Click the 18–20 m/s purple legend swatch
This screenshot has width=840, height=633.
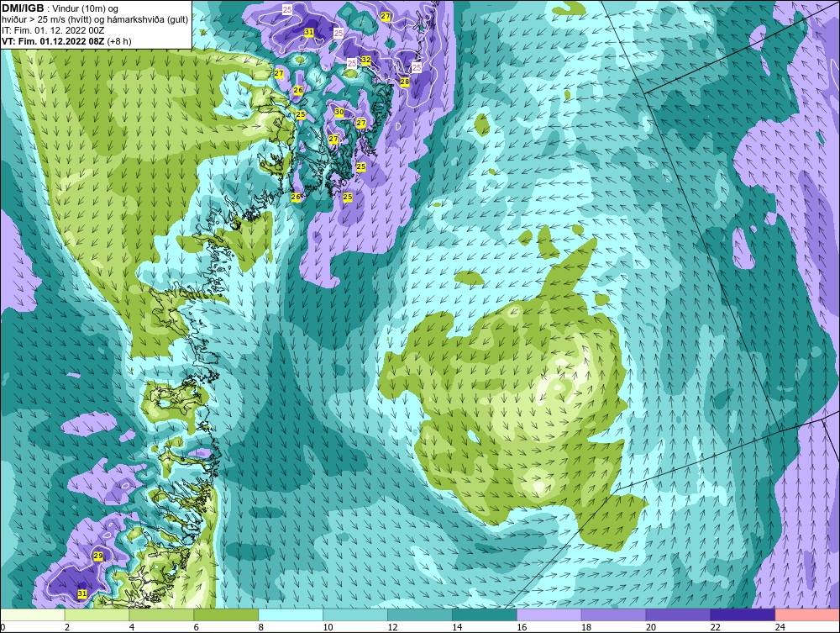613,615
